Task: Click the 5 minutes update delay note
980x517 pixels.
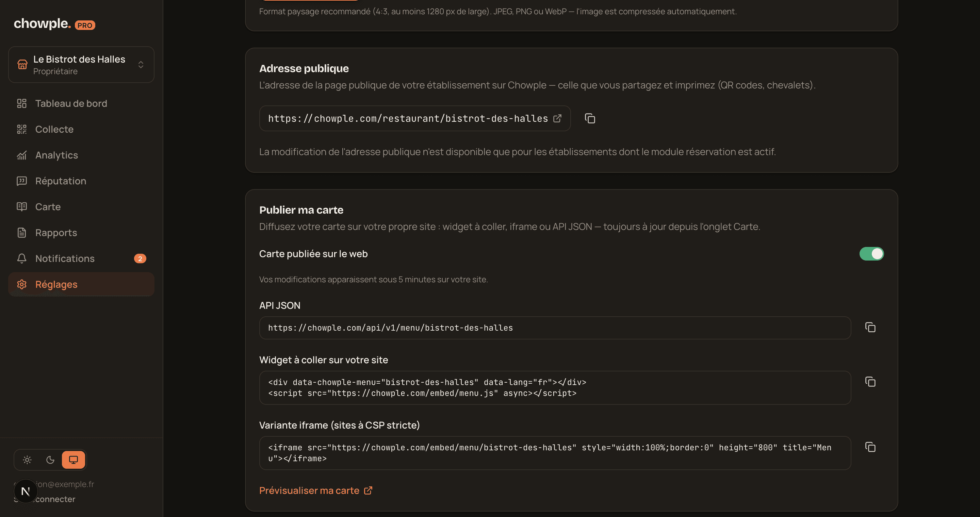Action: 374,279
